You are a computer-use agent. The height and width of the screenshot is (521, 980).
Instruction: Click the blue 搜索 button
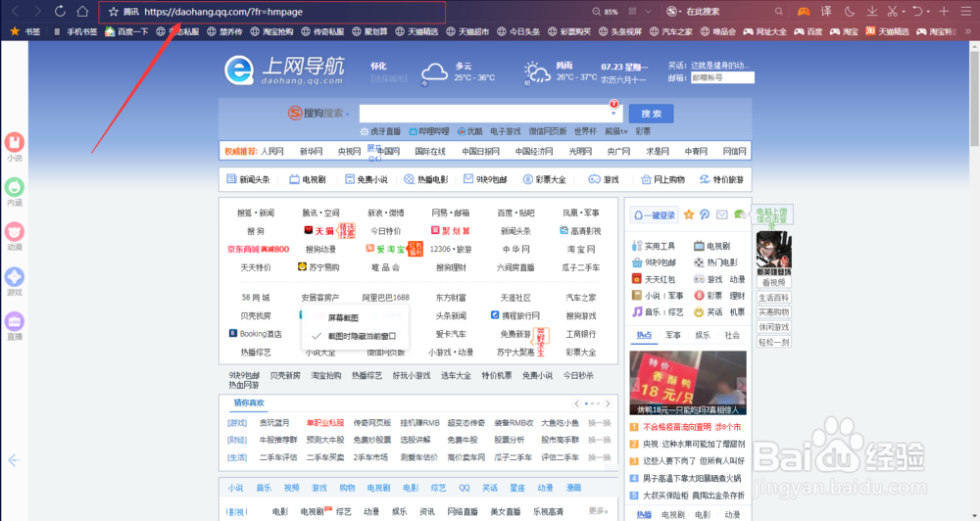pyautogui.click(x=651, y=114)
